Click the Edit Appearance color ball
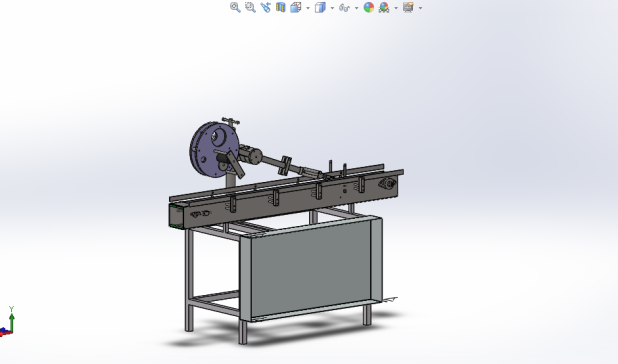Screen dimensions: 618x364 point(369,7)
